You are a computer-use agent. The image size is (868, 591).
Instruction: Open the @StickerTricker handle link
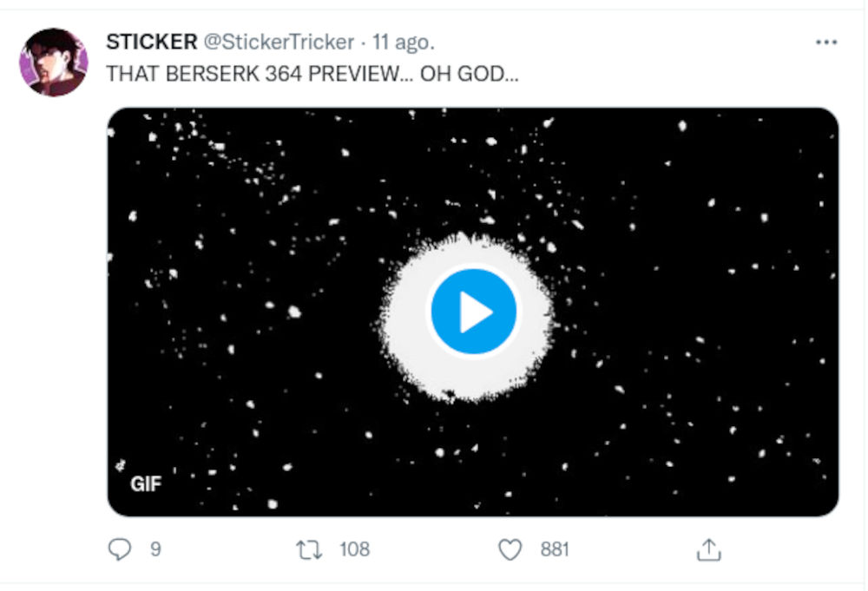[279, 42]
